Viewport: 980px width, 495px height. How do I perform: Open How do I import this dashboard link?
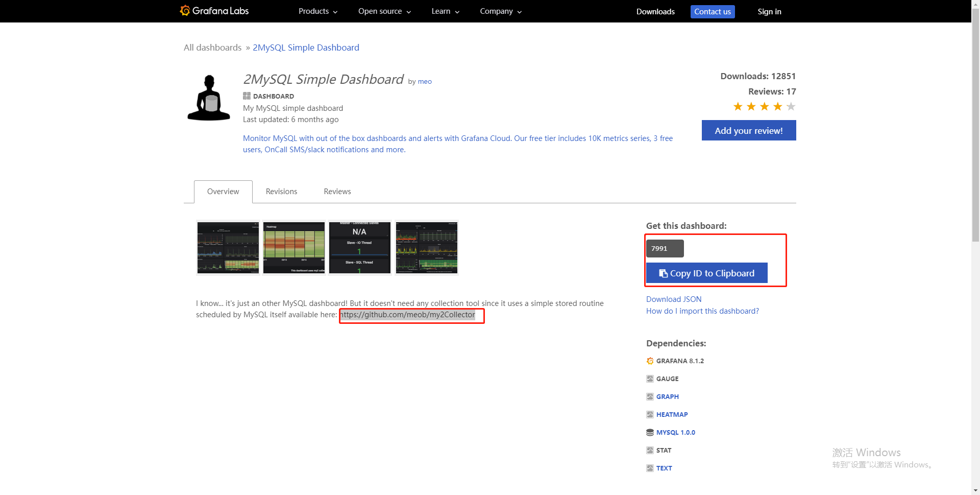click(702, 311)
